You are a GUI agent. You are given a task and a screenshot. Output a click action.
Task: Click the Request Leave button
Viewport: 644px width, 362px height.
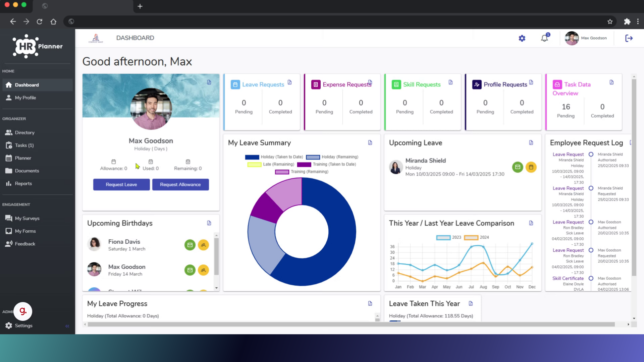(x=121, y=185)
